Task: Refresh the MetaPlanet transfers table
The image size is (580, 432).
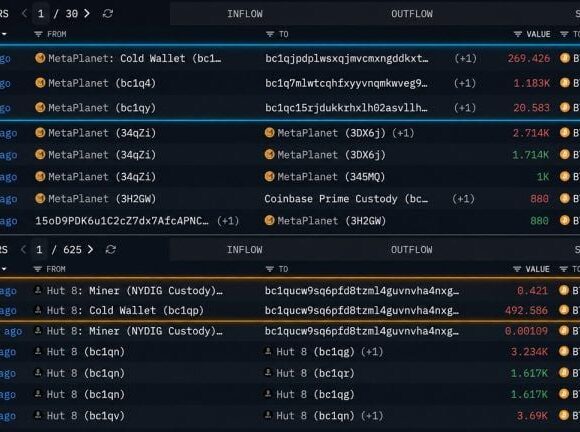Action: (108, 14)
